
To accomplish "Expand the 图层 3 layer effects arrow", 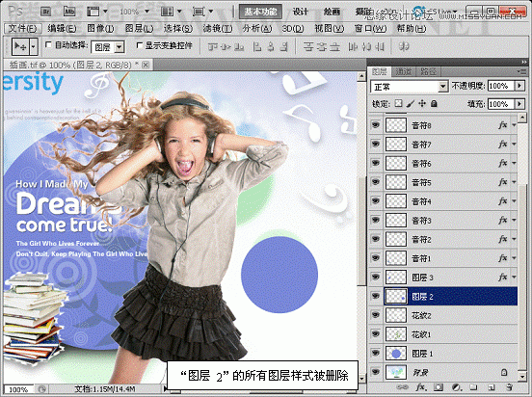I will (514, 278).
